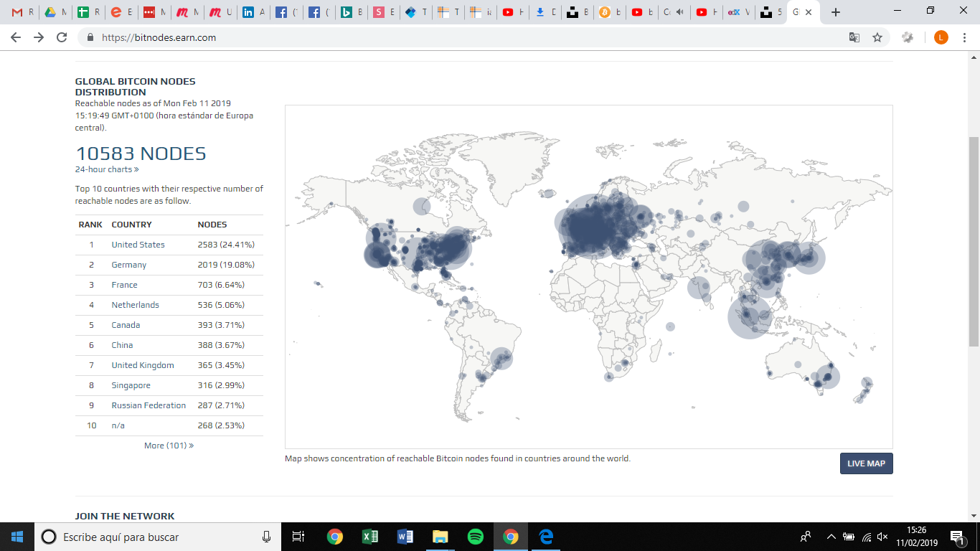Go back to the previous page
980x551 pixels.
tap(16, 37)
